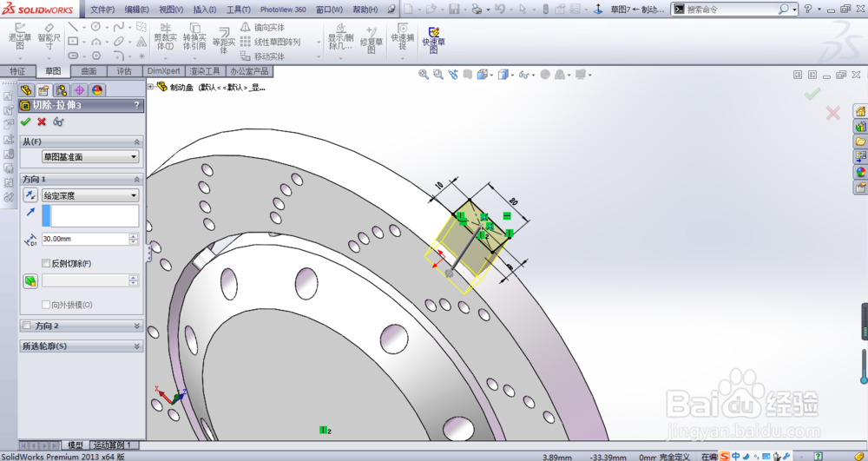Screen dimensions: 868x461
Task: Select the Line sketch tool
Action: [73, 27]
